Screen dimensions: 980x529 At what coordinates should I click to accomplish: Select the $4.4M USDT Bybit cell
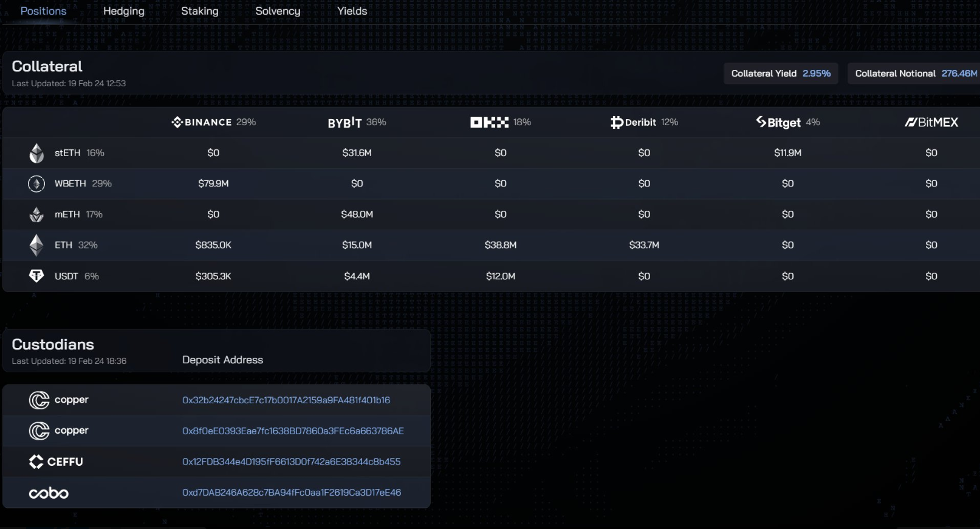357,276
